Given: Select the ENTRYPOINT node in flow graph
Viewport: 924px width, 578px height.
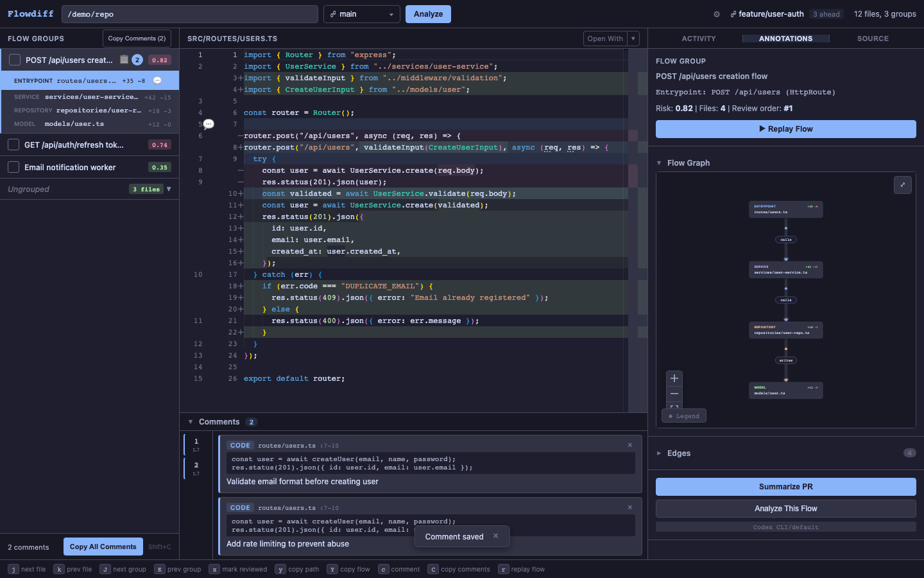Looking at the screenshot, I should [x=786, y=209].
